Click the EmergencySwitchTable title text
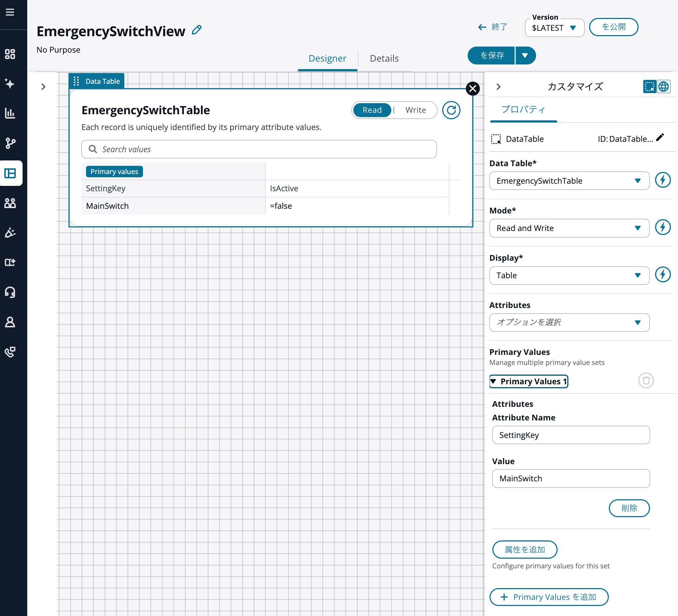The image size is (678, 616). [x=146, y=110]
